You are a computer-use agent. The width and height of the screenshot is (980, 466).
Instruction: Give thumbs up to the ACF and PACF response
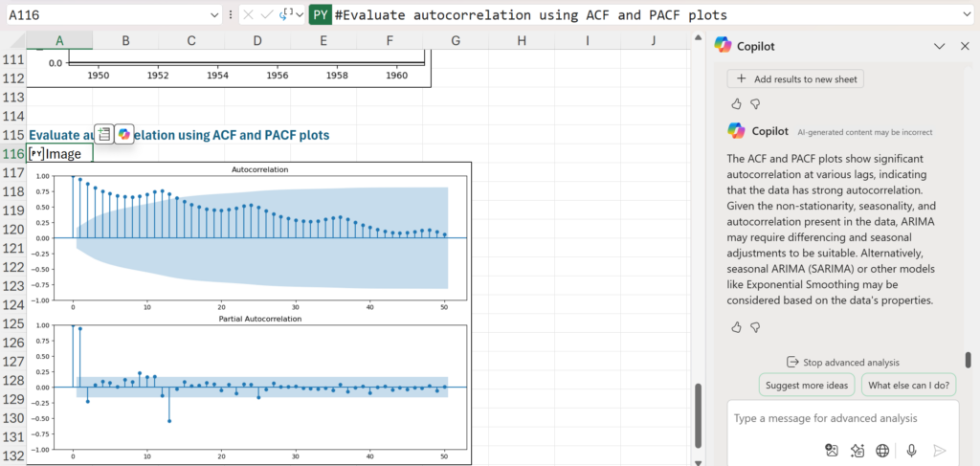tap(736, 327)
